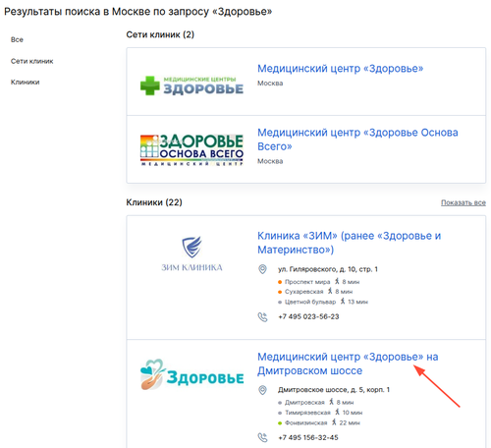
Task: Click walking icon next to Сухаревская
Action: coord(330,291)
